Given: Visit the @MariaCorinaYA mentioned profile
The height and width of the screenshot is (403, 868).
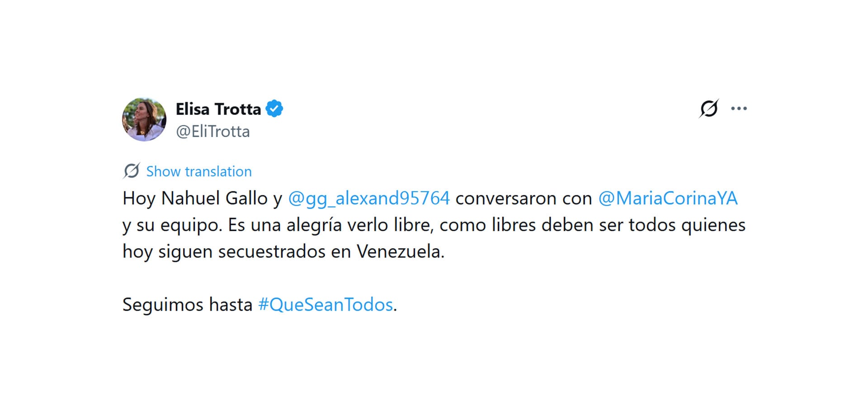Looking at the screenshot, I should click(668, 198).
